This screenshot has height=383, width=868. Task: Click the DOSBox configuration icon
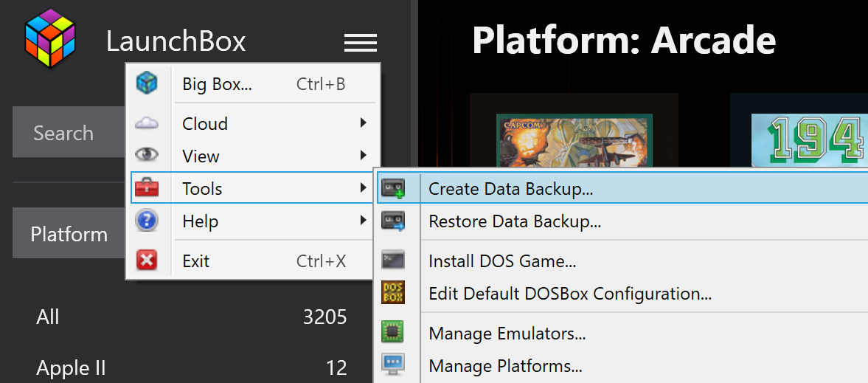(393, 293)
